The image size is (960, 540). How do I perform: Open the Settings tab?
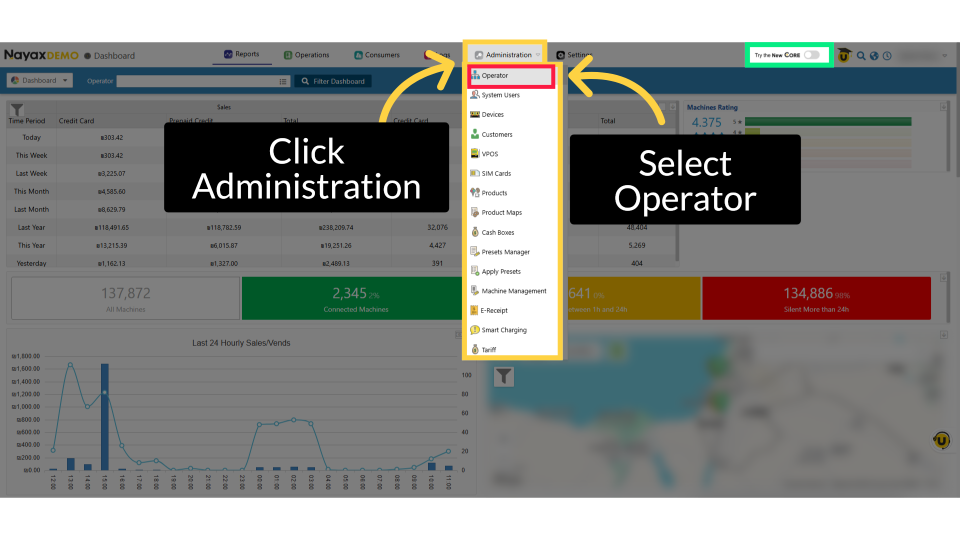pos(574,54)
